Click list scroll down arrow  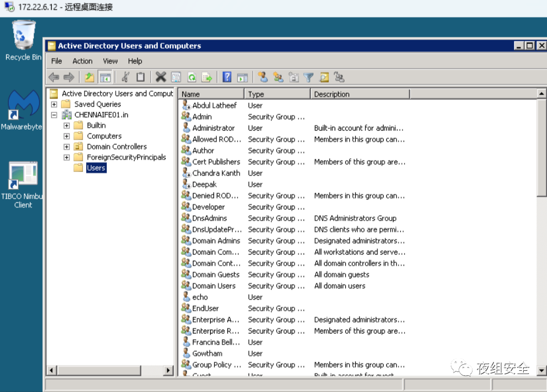(541, 370)
